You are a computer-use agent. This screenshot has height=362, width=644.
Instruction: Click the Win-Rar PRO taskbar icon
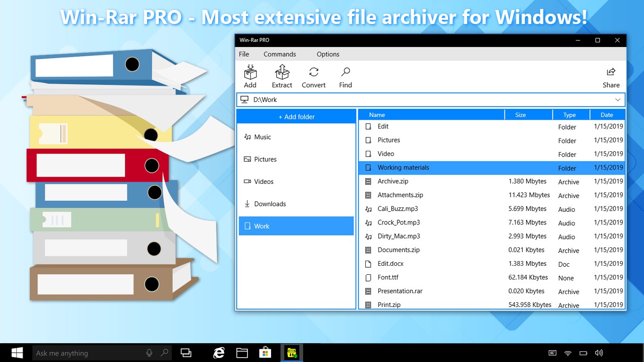292,353
